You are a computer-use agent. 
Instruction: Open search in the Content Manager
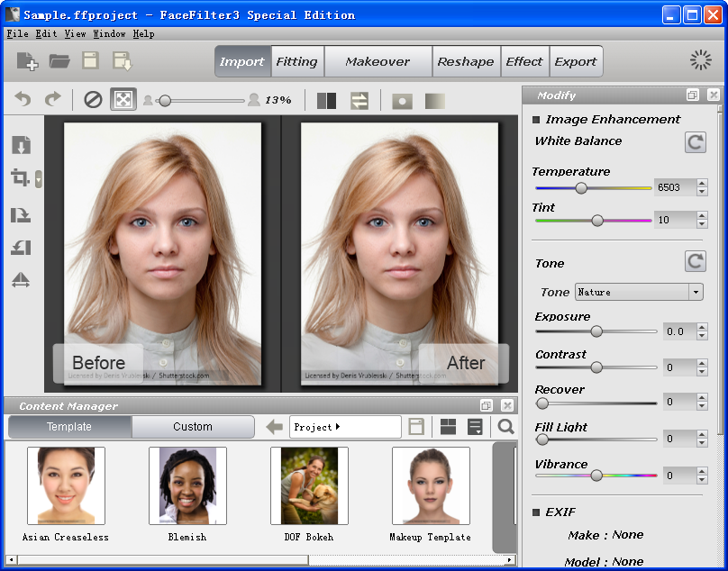pyautogui.click(x=505, y=426)
